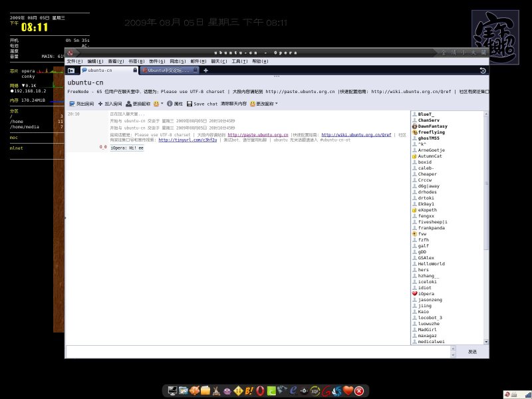Open the image viewer icon in dock
This screenshot has width=532, height=399.
tap(184, 391)
